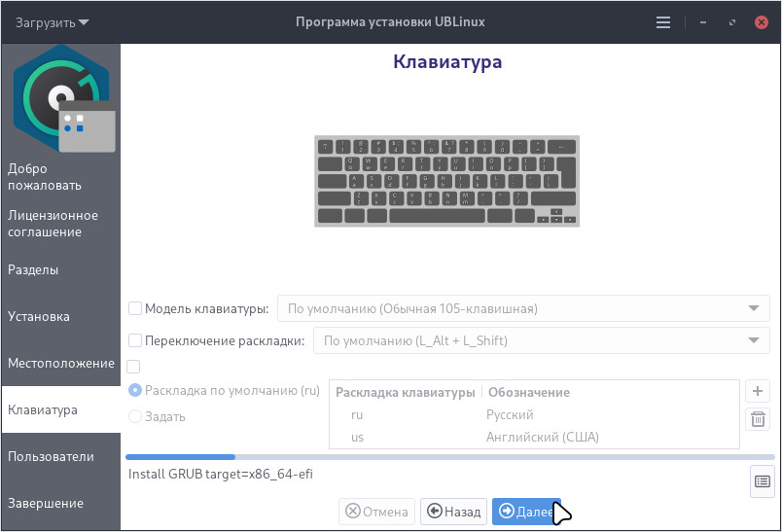
Task: Click the Далее button
Action: coord(526,512)
